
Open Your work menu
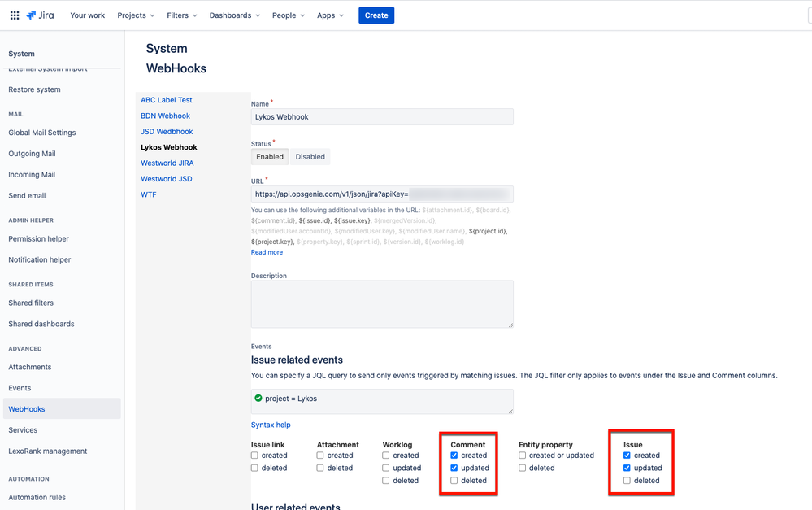(88, 15)
